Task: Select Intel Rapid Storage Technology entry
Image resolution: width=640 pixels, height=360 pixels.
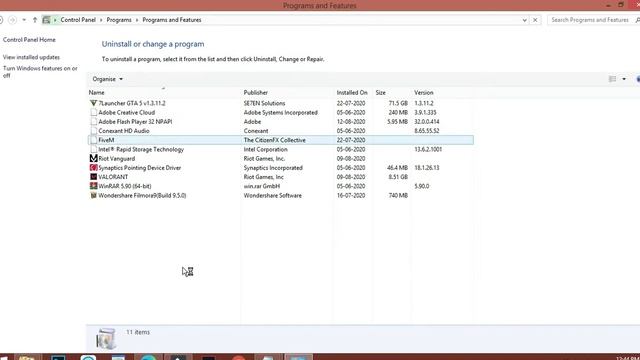Action: pos(141,149)
